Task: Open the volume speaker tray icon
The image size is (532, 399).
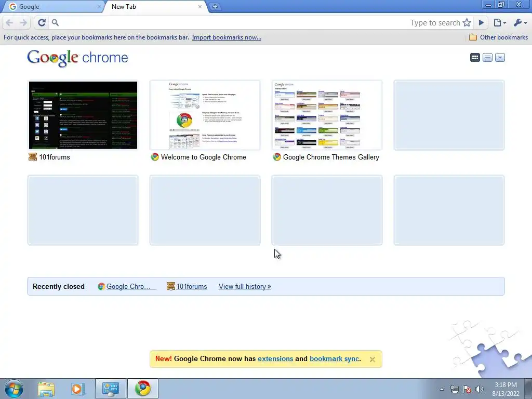Action: click(480, 389)
